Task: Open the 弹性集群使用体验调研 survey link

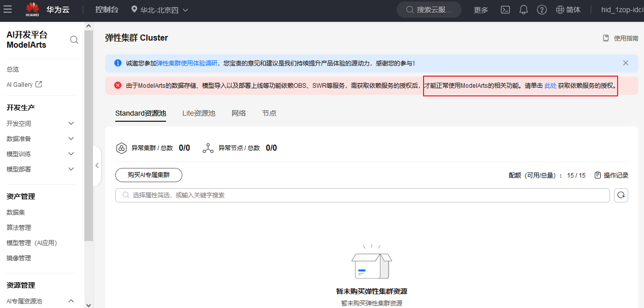Action: (186, 63)
